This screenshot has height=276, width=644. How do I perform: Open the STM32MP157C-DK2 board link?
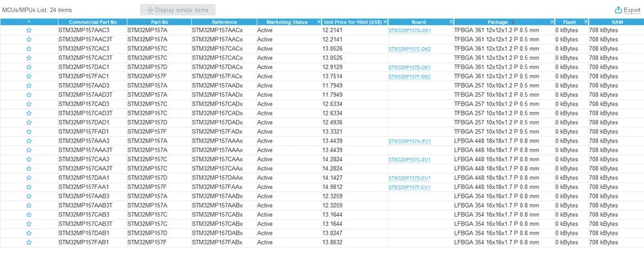click(x=409, y=49)
